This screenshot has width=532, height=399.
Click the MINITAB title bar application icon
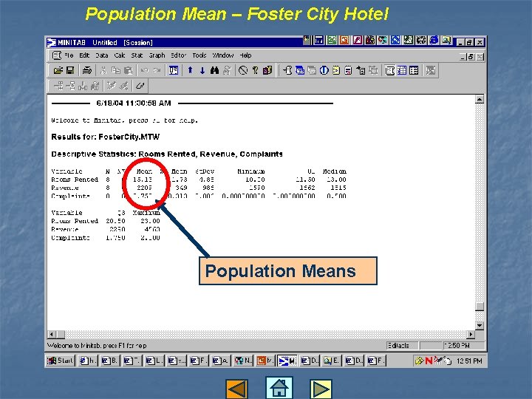52,42
